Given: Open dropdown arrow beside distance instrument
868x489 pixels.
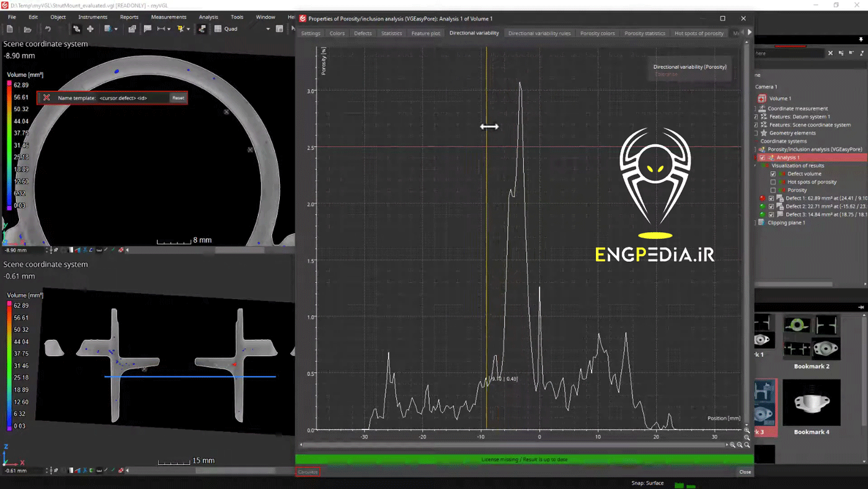Looking at the screenshot, I should [169, 29].
